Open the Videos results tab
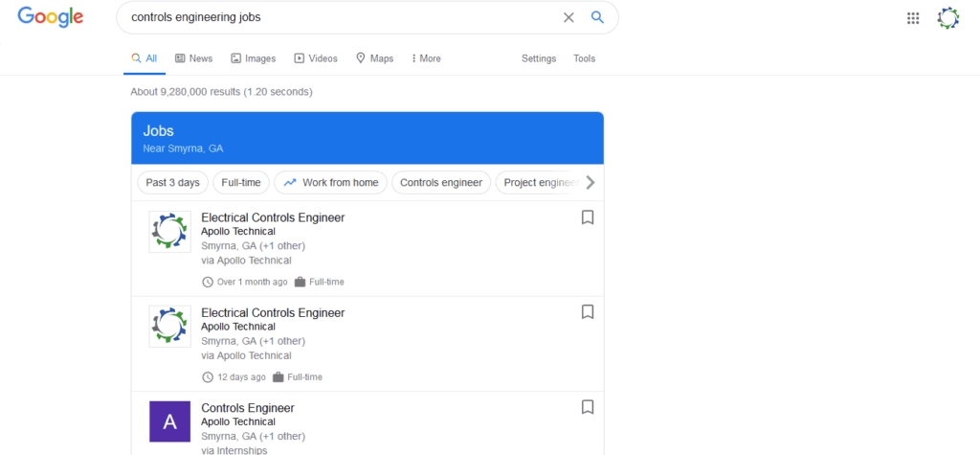This screenshot has height=455, width=980. pos(316,58)
